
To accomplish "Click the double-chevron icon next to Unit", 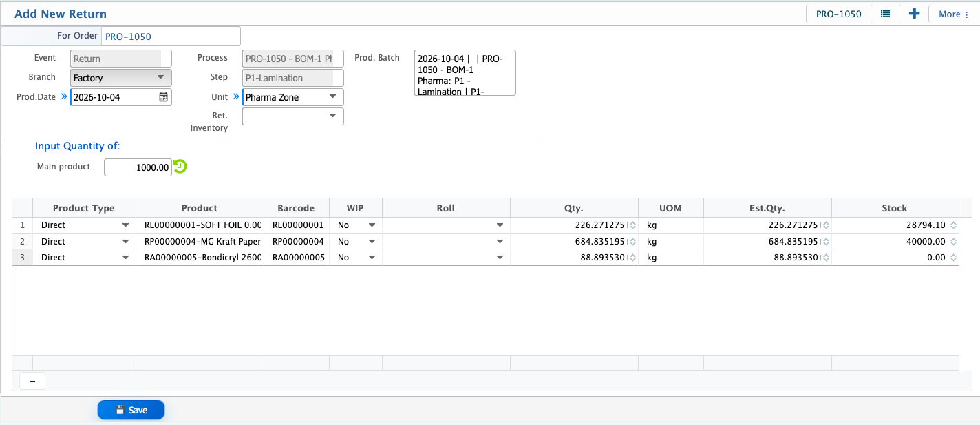I will pos(236,97).
